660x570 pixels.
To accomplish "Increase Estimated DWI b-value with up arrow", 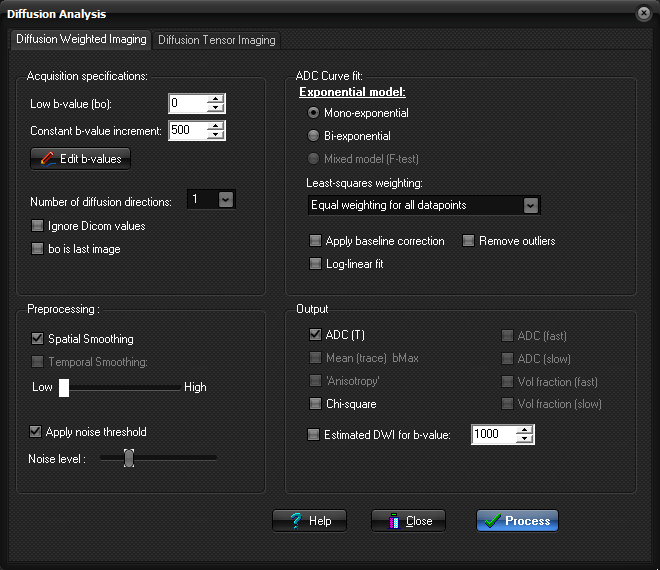I will (x=524, y=429).
